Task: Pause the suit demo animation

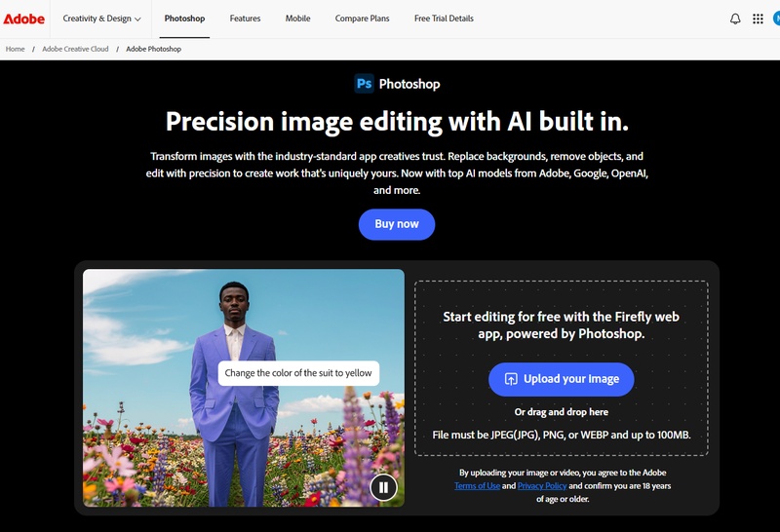Action: 383,487
